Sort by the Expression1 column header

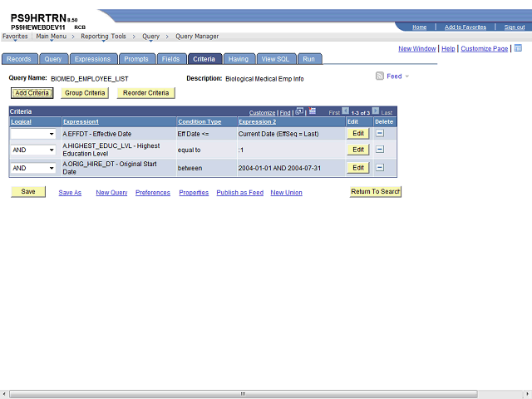81,122
